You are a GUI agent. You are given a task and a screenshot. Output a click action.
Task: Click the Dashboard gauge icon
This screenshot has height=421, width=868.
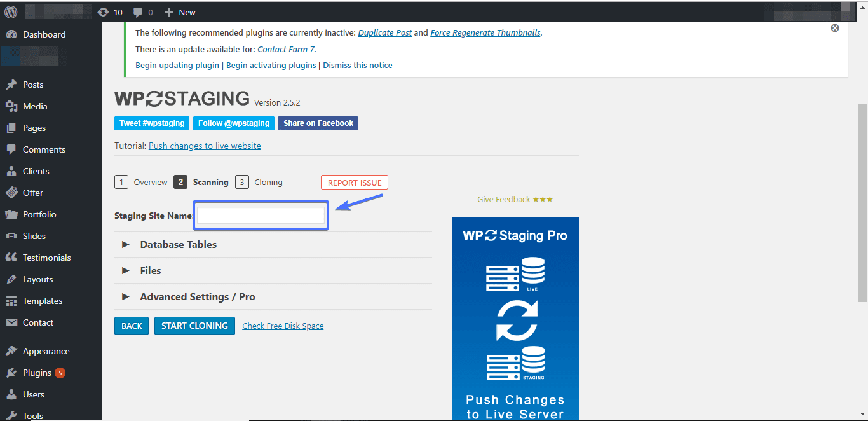click(11, 34)
